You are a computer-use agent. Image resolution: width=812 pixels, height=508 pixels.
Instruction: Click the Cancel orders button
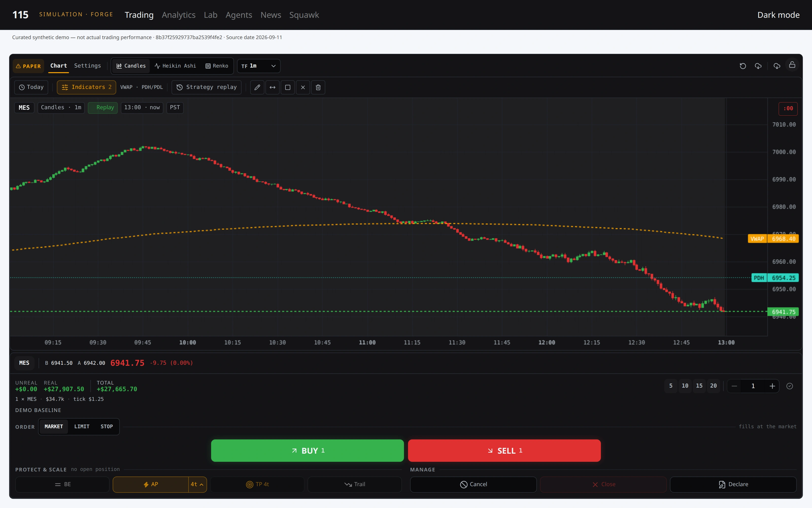pyautogui.click(x=473, y=484)
